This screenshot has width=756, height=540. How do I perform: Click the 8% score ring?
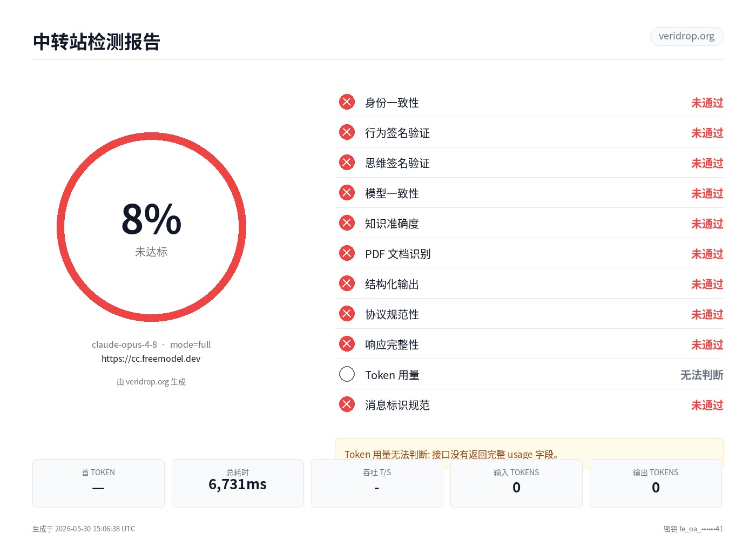(x=151, y=227)
